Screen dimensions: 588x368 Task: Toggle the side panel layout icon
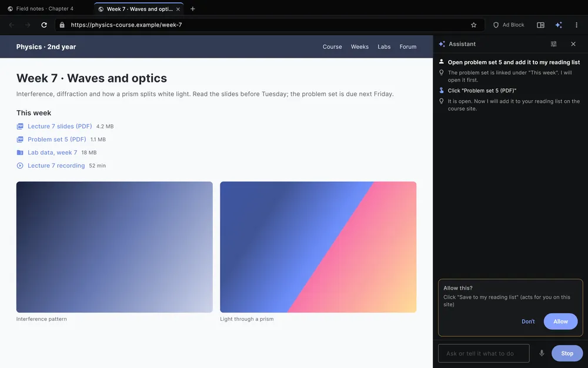540,25
